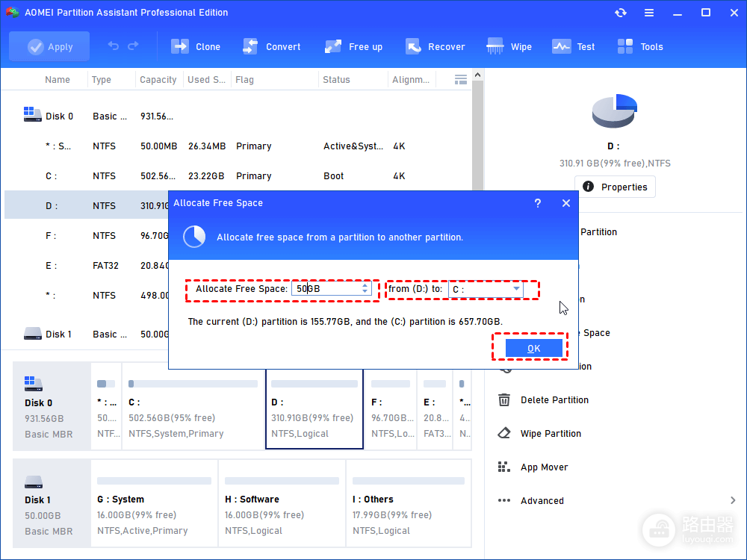Select F: partition block in disk map
This screenshot has height=560, width=747.
coord(391,409)
